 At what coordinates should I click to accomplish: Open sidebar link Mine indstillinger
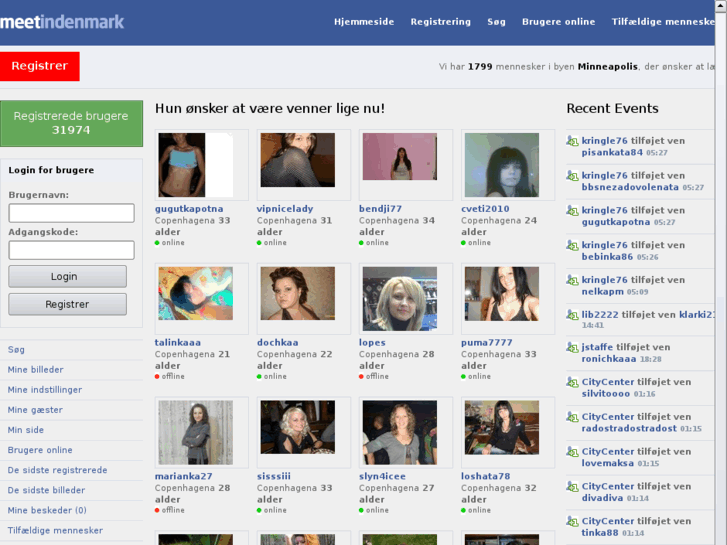point(45,390)
